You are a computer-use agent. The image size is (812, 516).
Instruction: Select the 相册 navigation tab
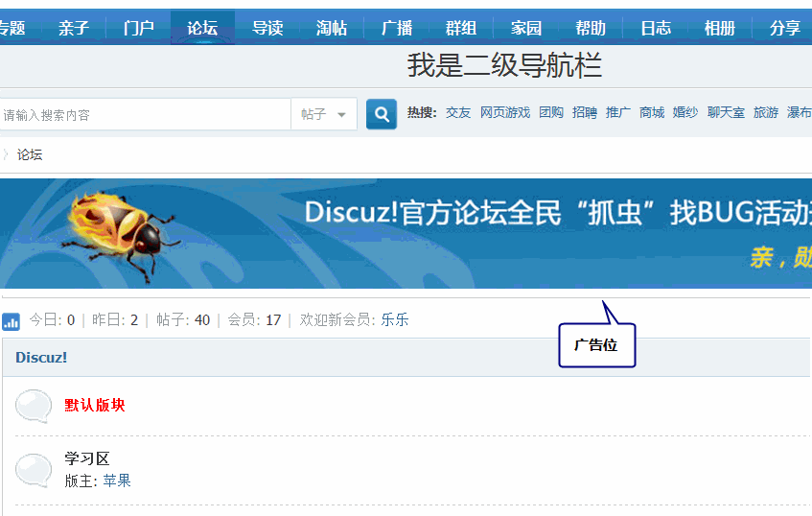(x=719, y=28)
